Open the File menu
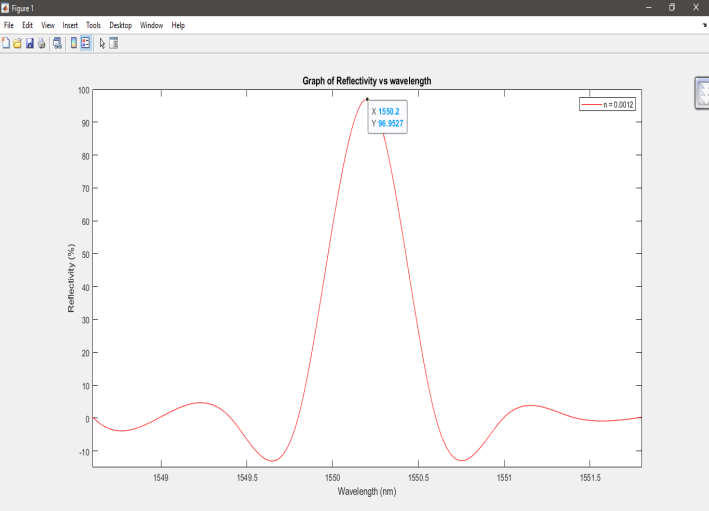709x511 pixels. [x=9, y=25]
